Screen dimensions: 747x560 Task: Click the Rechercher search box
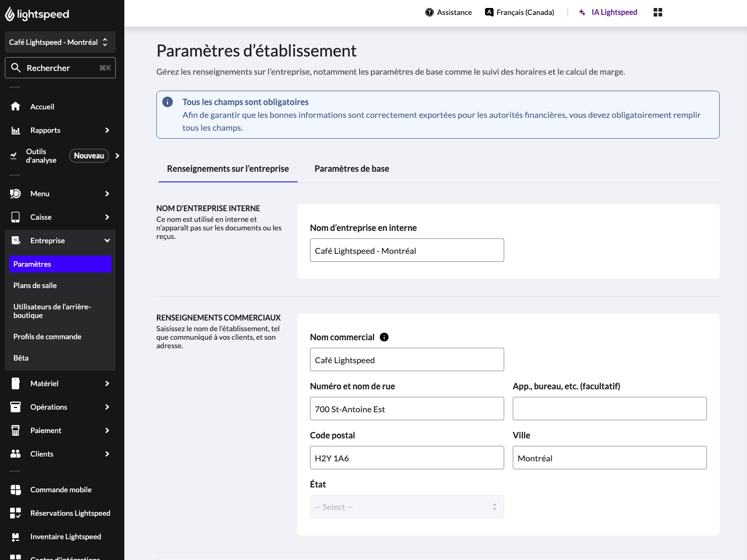pos(60,68)
